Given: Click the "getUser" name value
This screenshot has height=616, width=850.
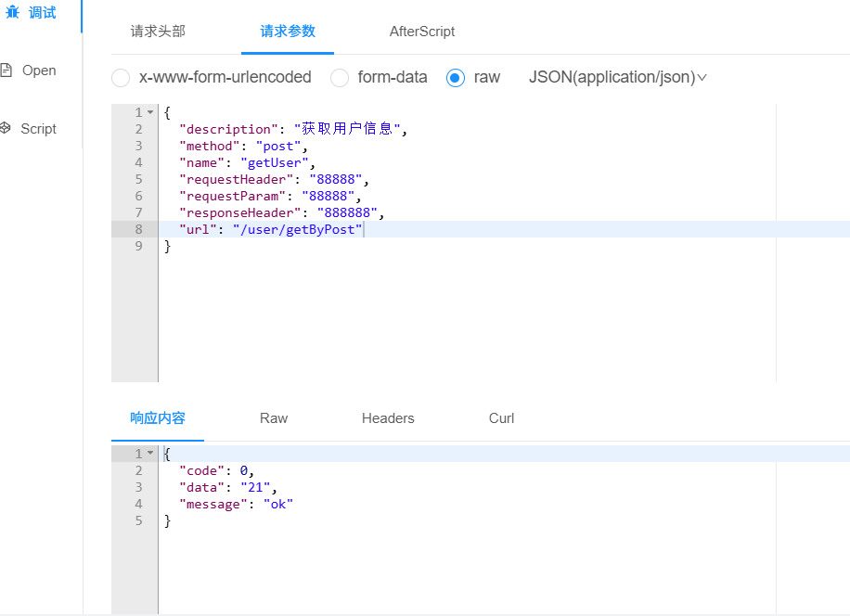Looking at the screenshot, I should click(x=275, y=162).
